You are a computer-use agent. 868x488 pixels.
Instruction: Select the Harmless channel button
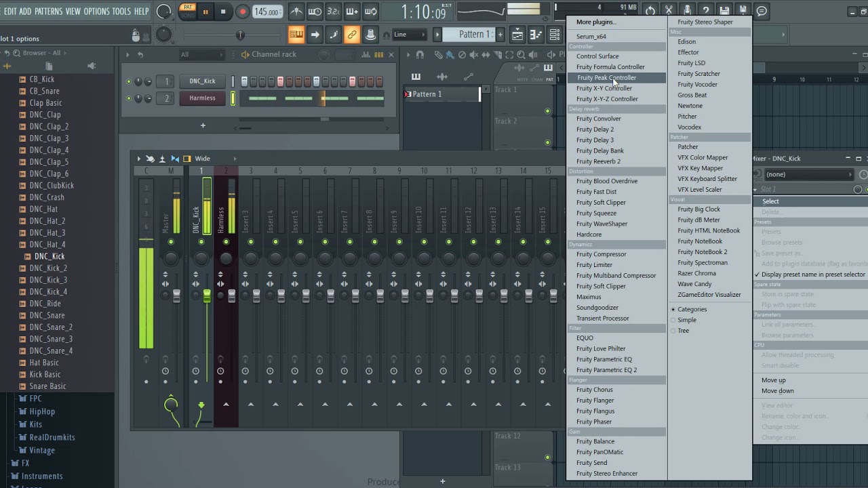pyautogui.click(x=202, y=98)
